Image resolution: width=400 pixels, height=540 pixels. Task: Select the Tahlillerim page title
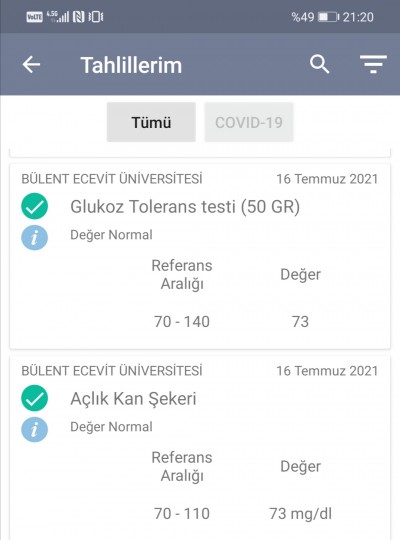pos(131,65)
